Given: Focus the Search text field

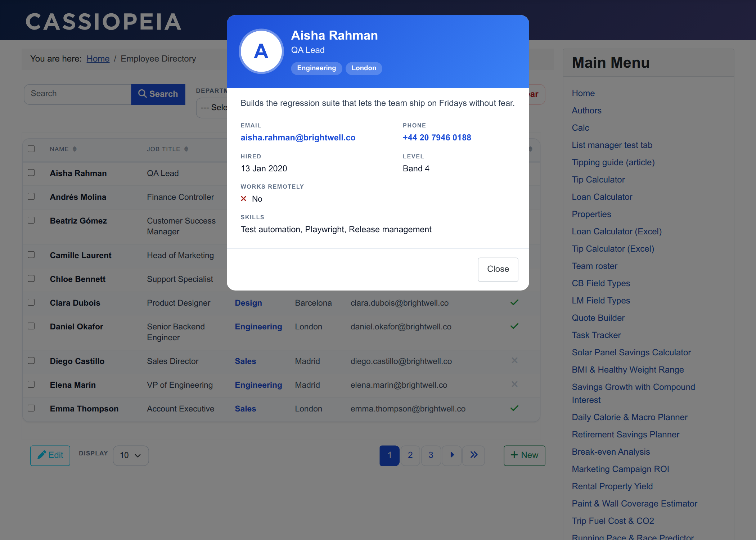Looking at the screenshot, I should 78,94.
